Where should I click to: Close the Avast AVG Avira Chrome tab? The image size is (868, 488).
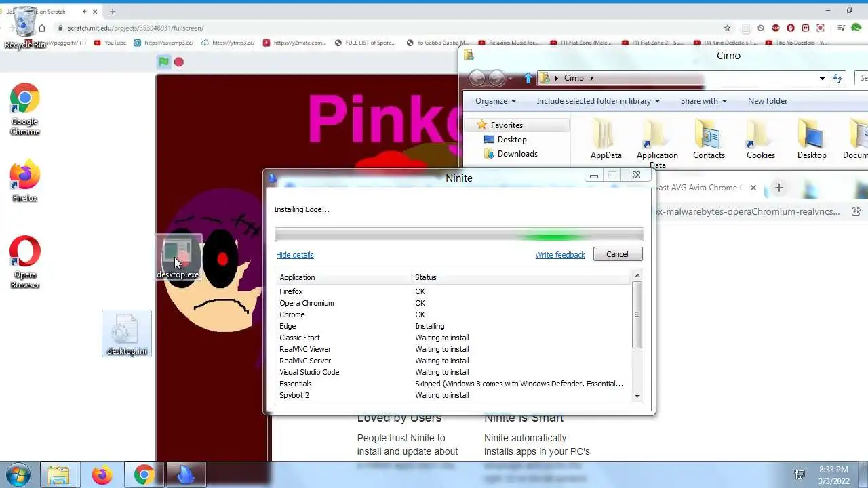pyautogui.click(x=753, y=188)
